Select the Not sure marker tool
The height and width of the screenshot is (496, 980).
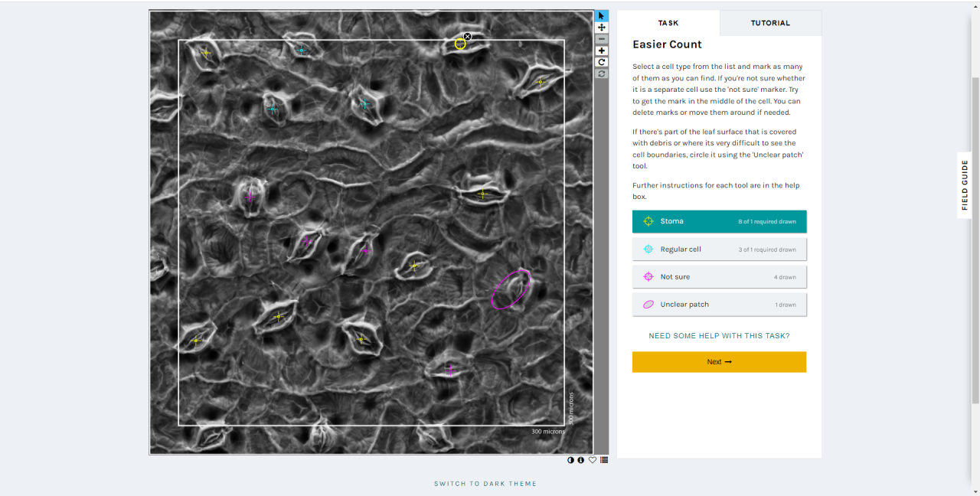(719, 276)
